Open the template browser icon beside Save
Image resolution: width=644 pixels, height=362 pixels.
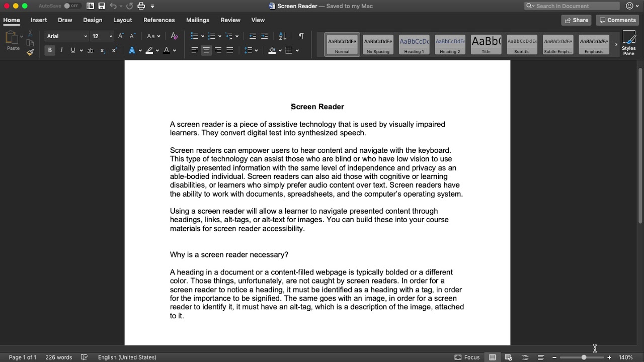click(90, 6)
